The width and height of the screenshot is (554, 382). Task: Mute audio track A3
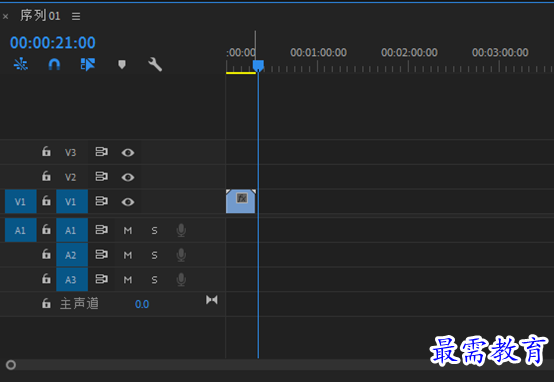(x=128, y=280)
